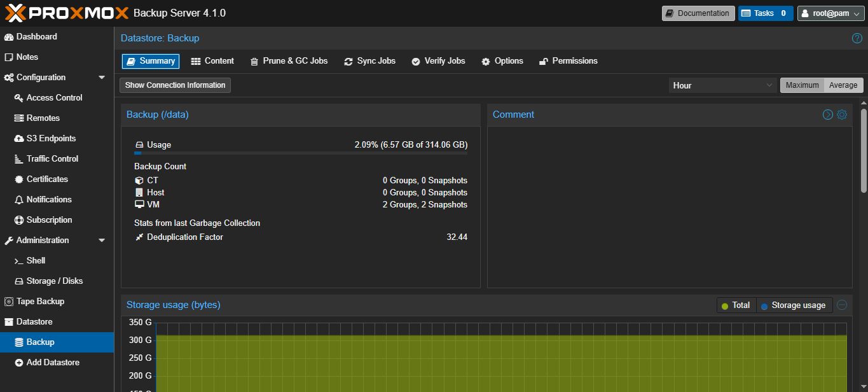
Task: Click the Comment panel gear edit icon
Action: [x=842, y=115]
